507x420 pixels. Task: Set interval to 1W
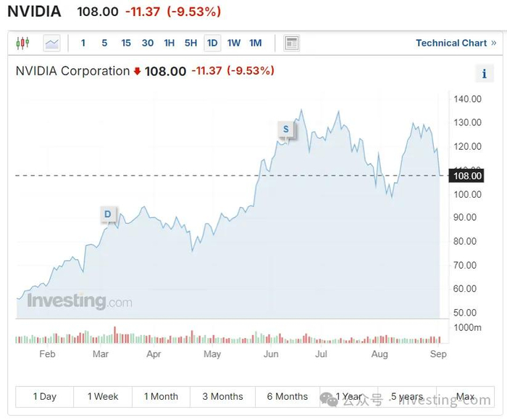[x=234, y=43]
